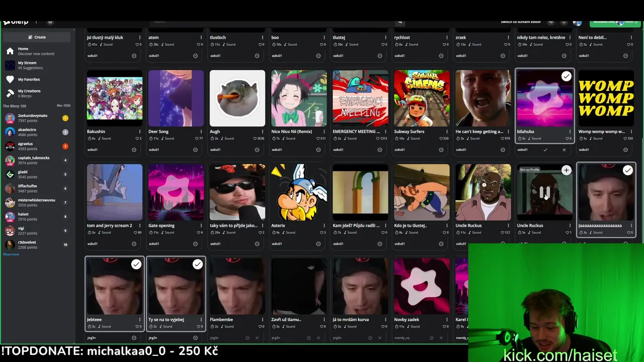Uncheck the jaaaaaaaaaaaaaaaaaa card checkmark
The width and height of the screenshot is (644, 362).
(627, 170)
